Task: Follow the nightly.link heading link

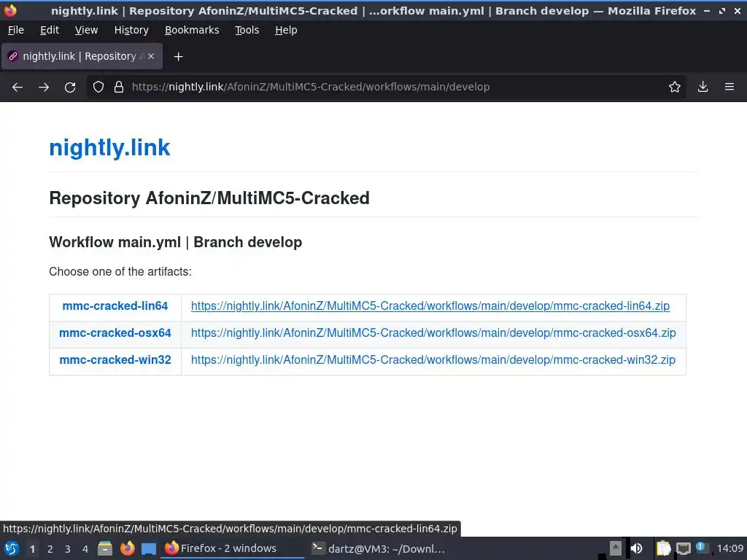Action: pyautogui.click(x=109, y=147)
